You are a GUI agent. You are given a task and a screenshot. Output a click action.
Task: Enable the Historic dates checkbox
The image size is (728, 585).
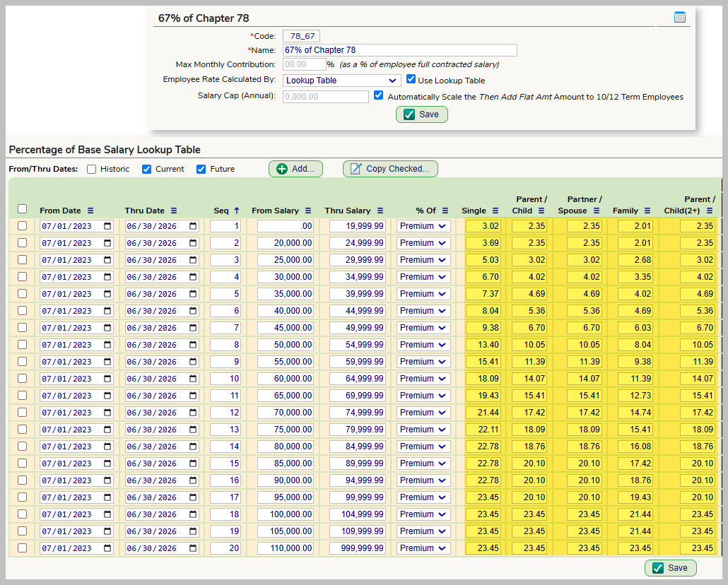[91, 169]
